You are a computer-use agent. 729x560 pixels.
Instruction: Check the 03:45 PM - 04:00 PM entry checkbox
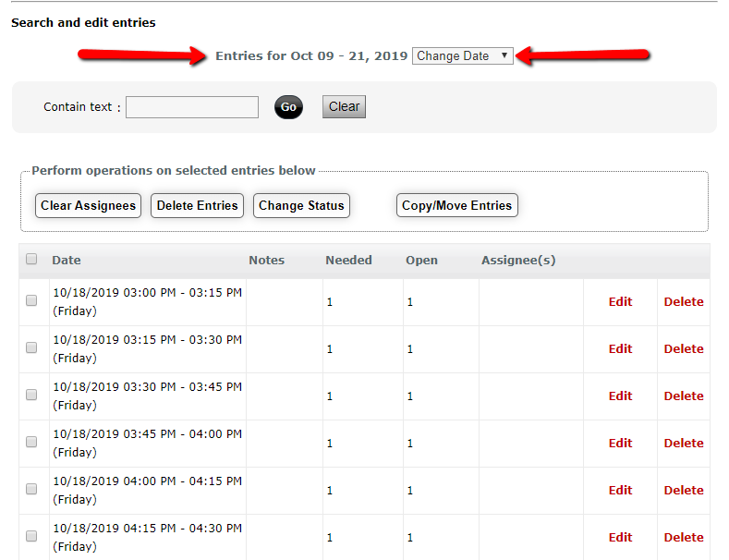[x=31, y=442]
